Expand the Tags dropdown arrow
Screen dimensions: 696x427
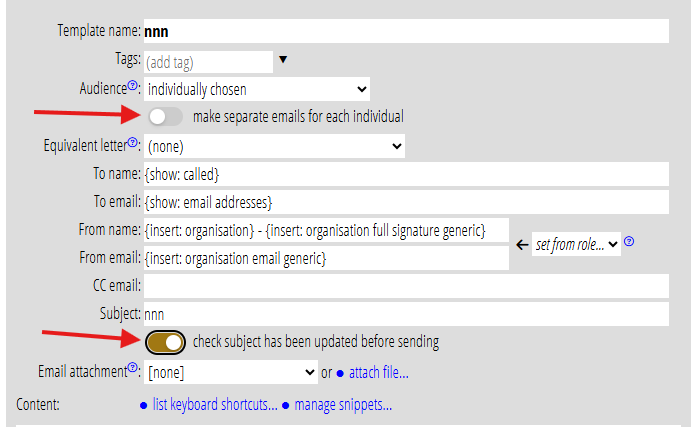tap(283, 60)
